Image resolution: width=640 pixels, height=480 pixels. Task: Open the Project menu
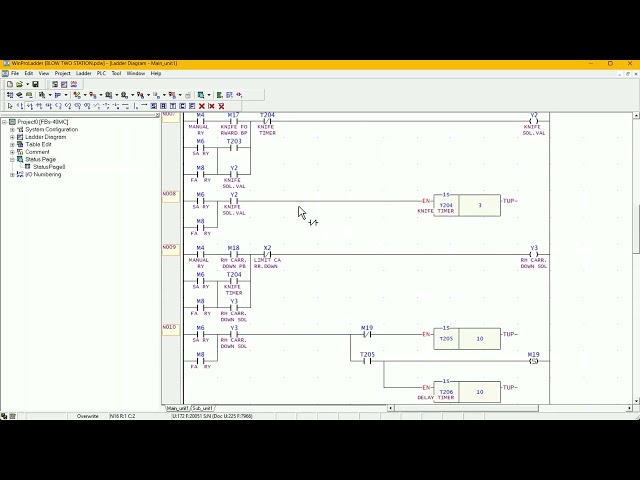(x=62, y=73)
